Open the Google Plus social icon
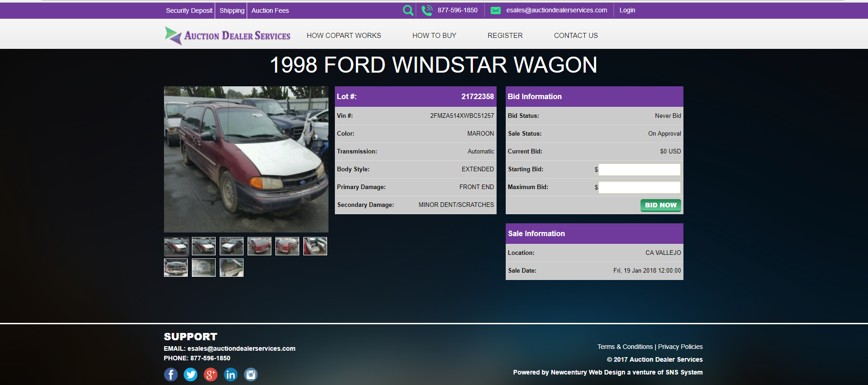Viewport: 868px width, 385px height. tap(211, 374)
